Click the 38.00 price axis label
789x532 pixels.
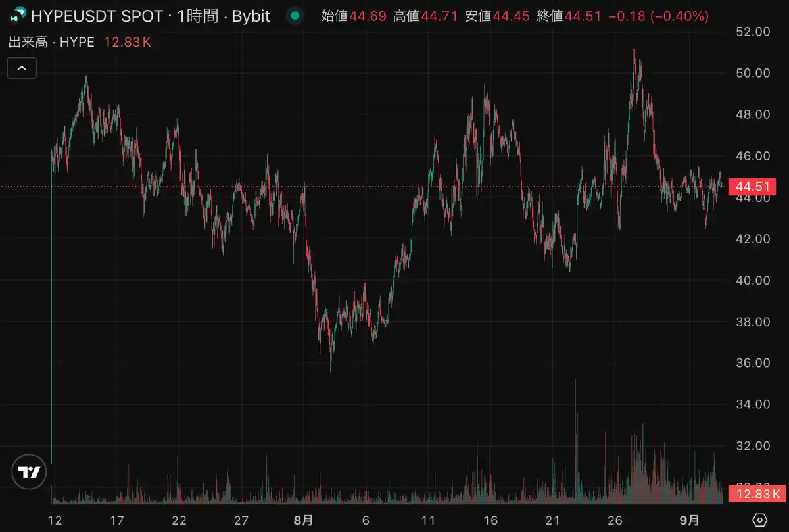coord(753,322)
